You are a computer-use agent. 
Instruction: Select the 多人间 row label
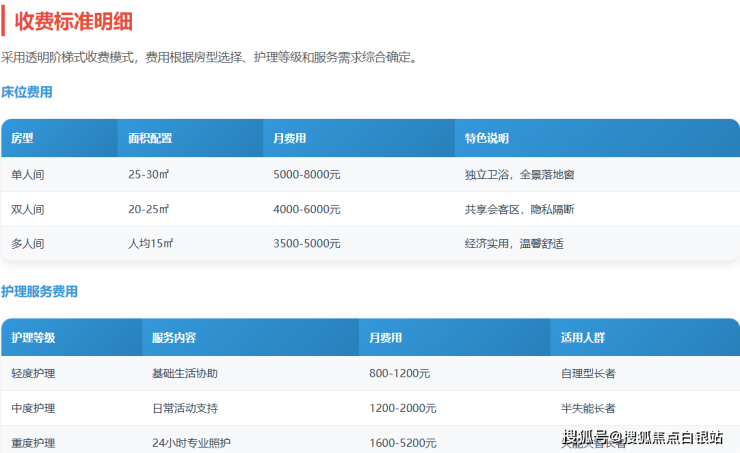(28, 243)
